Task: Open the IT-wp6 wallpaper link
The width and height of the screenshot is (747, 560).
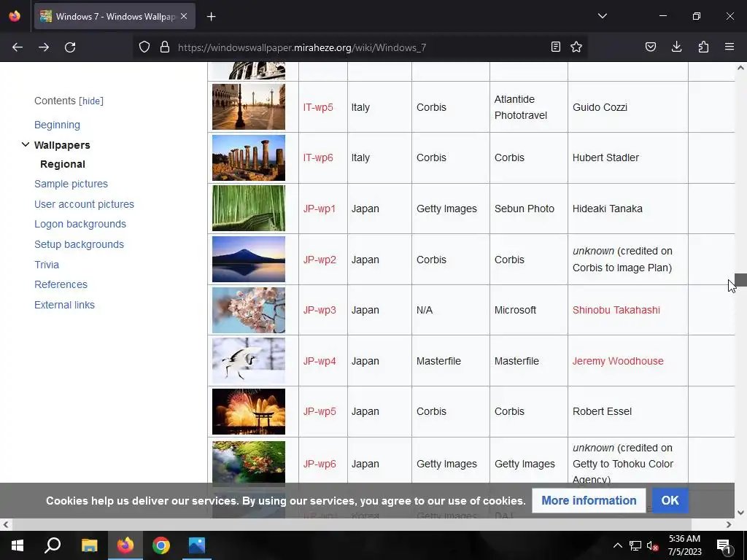Action: (x=318, y=157)
